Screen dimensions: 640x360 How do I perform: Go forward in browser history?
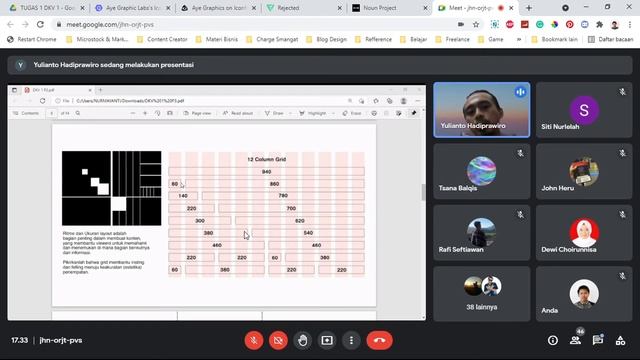pos(25,24)
